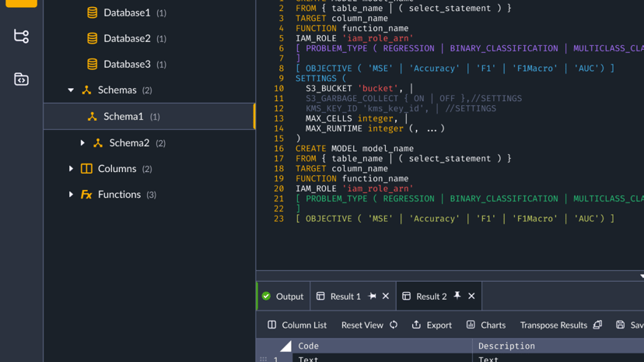
Task: Select the Database2 tree item
Action: click(149, 39)
